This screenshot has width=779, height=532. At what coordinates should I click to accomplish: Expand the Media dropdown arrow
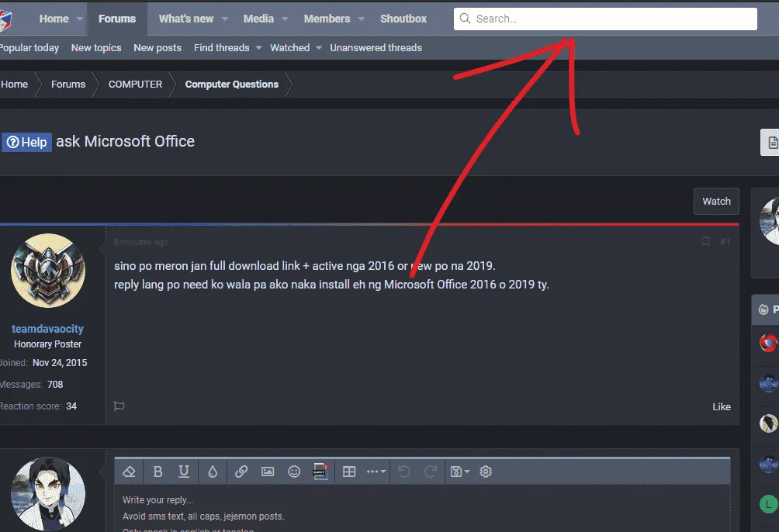click(285, 19)
